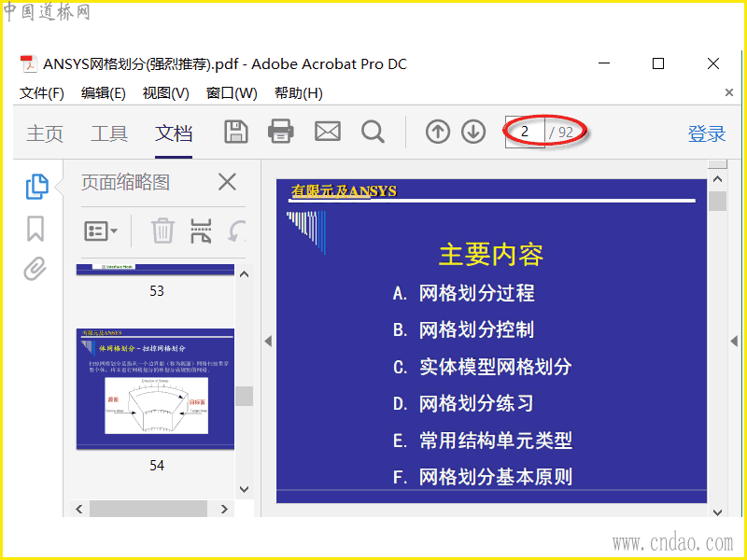Open the 编辑(E) menu
747x560 pixels.
[x=104, y=93]
